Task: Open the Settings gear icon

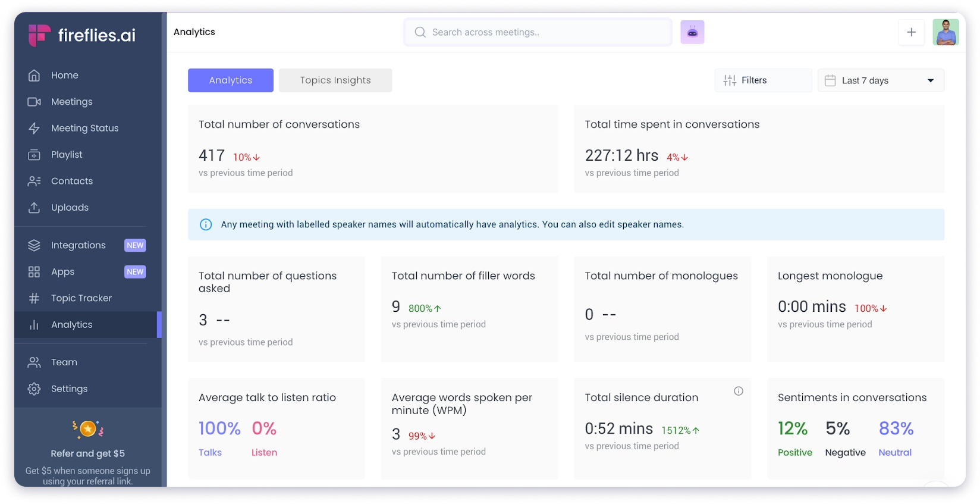Action: 34,389
